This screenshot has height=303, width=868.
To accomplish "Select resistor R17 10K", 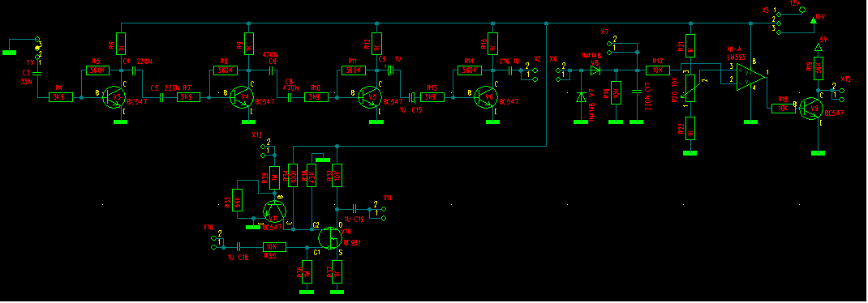I will [x=659, y=70].
